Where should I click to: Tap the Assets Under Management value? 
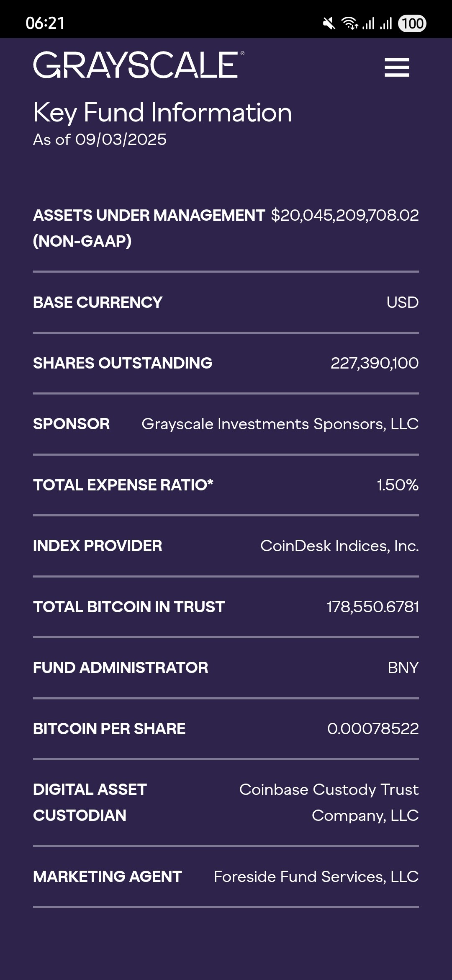click(344, 215)
